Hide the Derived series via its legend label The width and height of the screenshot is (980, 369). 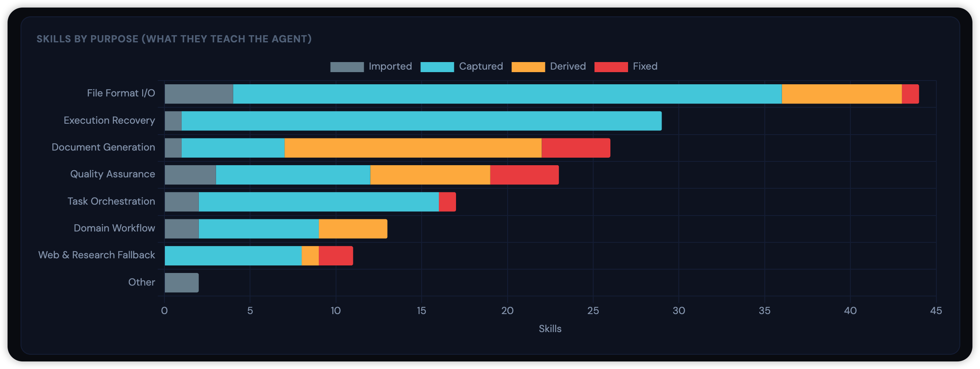568,67
